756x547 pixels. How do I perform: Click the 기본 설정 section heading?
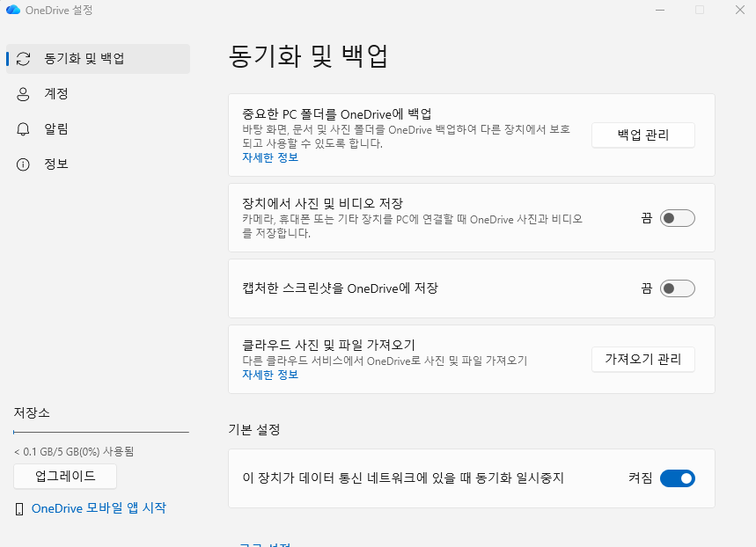[254, 429]
